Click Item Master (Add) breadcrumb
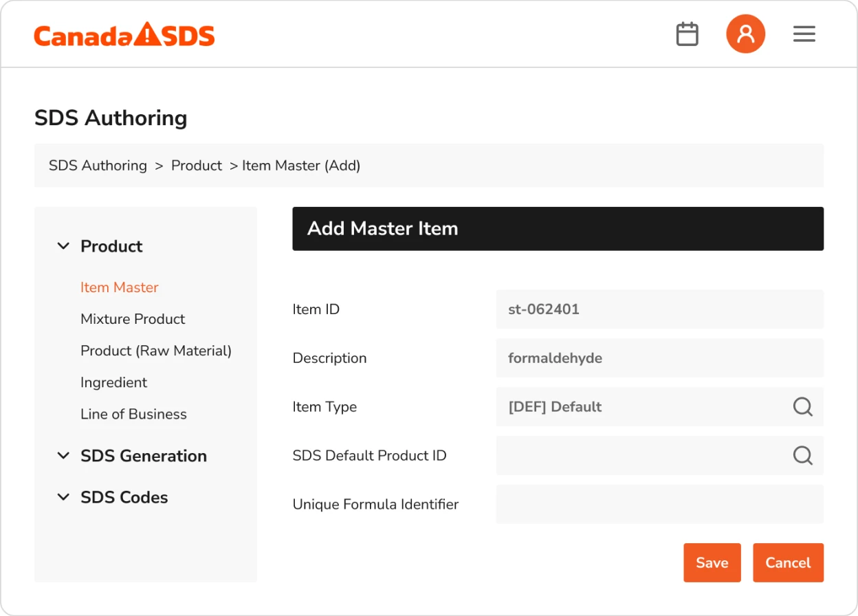Viewport: 858px width, 616px height. (301, 166)
